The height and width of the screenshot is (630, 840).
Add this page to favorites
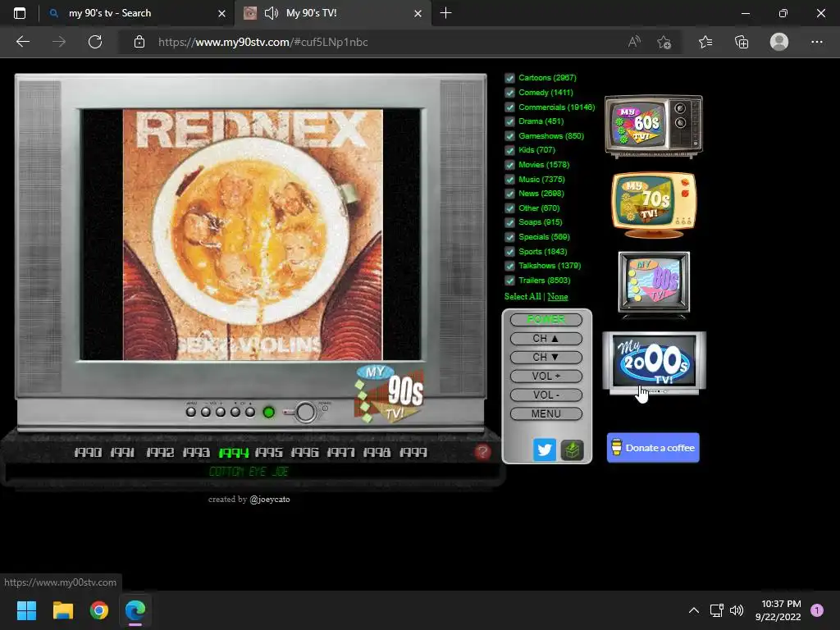tap(664, 42)
